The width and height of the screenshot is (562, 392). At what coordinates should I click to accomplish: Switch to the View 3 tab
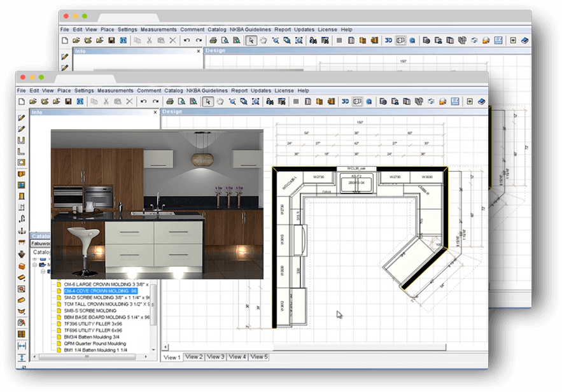(216, 357)
